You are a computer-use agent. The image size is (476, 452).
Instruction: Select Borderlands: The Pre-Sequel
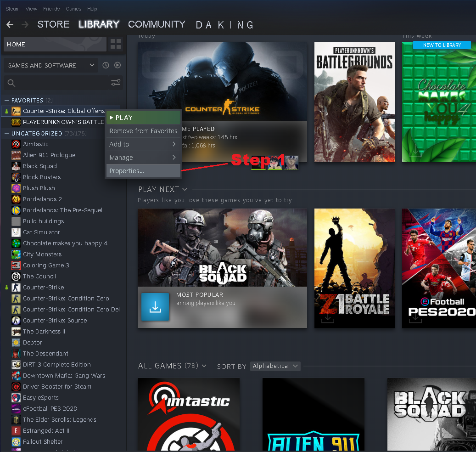coord(62,210)
